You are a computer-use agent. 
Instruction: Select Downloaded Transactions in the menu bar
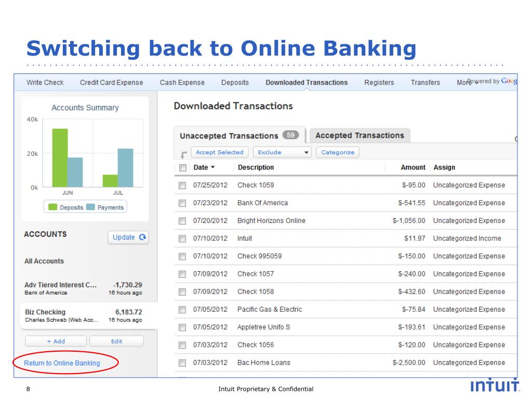pyautogui.click(x=307, y=83)
